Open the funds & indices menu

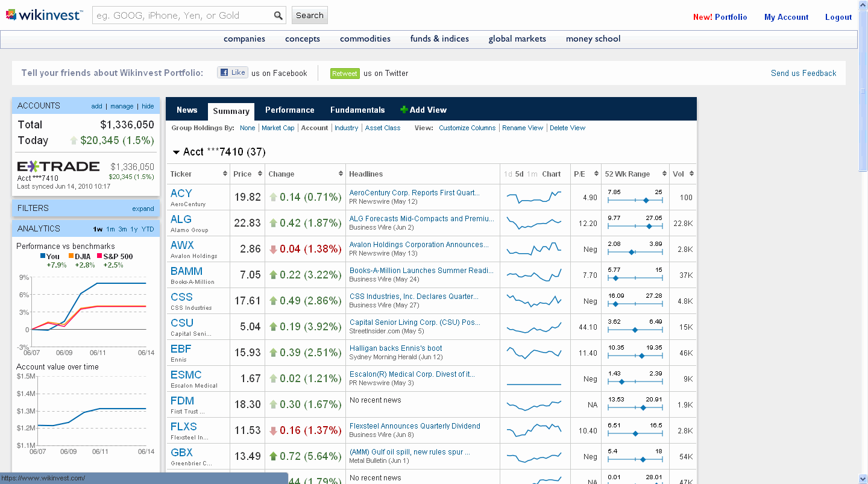(439, 39)
